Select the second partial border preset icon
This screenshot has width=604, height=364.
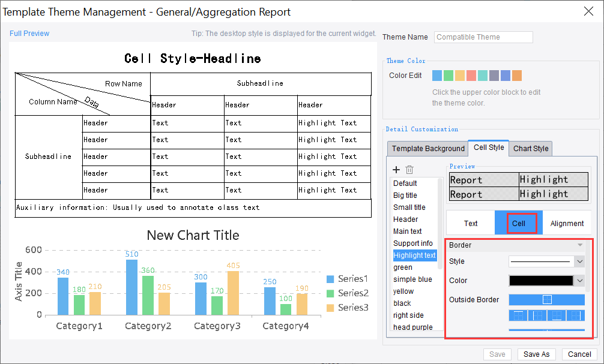537,315
